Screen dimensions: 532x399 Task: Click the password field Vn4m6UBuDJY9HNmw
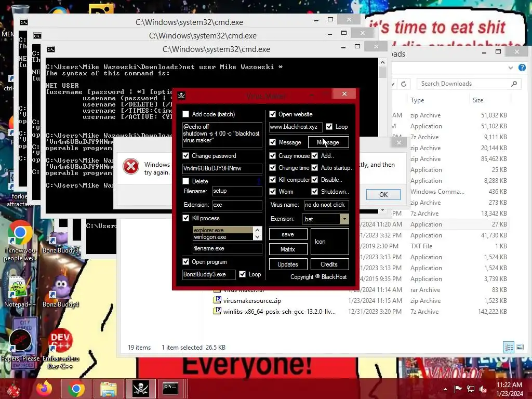pyautogui.click(x=222, y=168)
